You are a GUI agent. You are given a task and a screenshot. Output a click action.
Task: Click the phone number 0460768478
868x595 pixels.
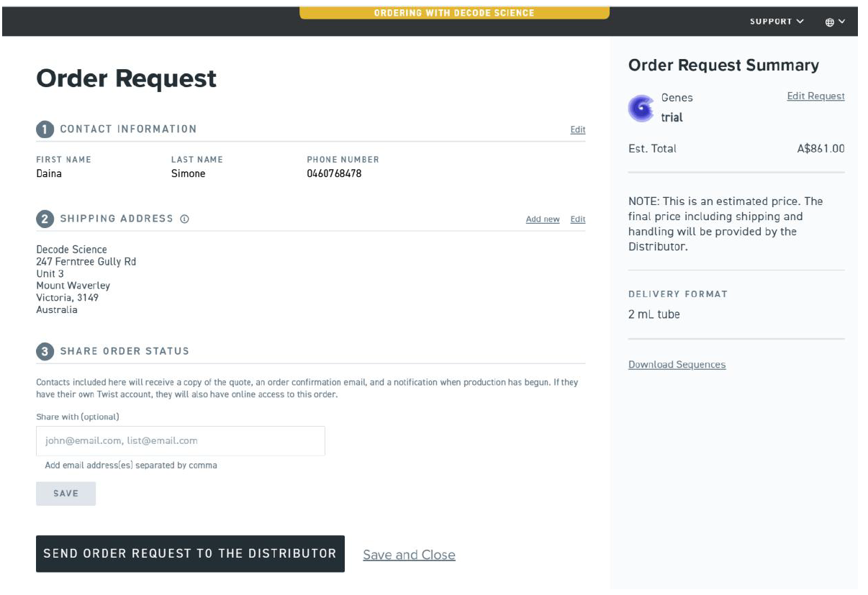[334, 173]
